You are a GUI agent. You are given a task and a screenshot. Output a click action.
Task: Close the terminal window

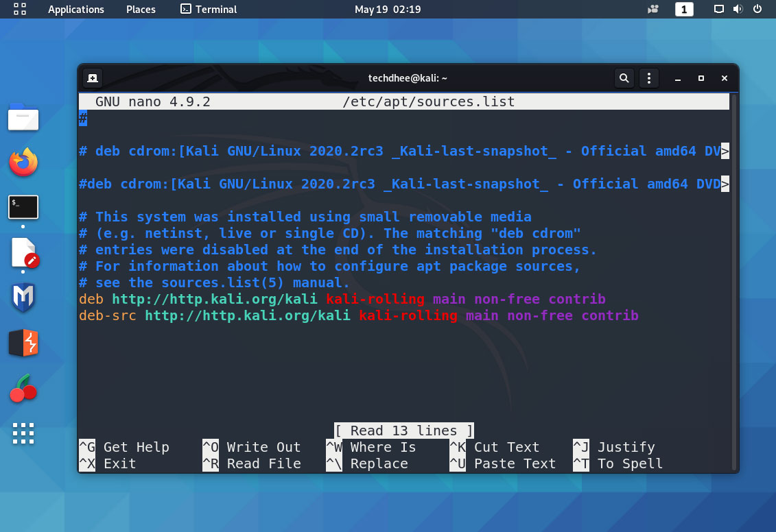tap(724, 78)
